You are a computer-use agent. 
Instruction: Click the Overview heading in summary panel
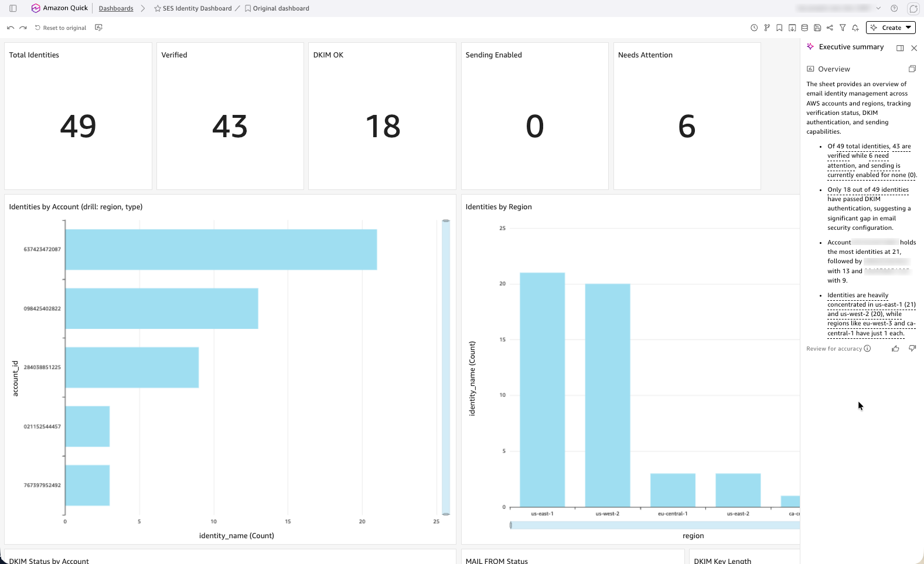pos(834,69)
